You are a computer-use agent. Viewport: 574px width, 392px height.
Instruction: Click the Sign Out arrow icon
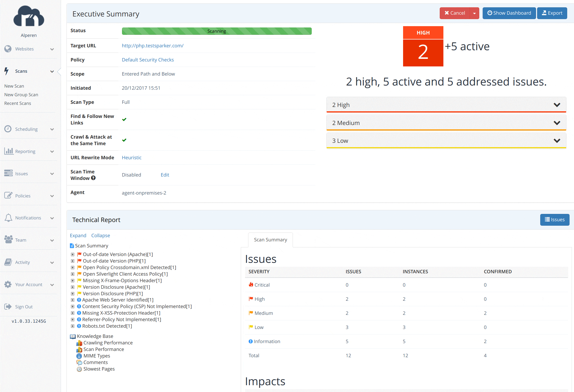pyautogui.click(x=8, y=306)
